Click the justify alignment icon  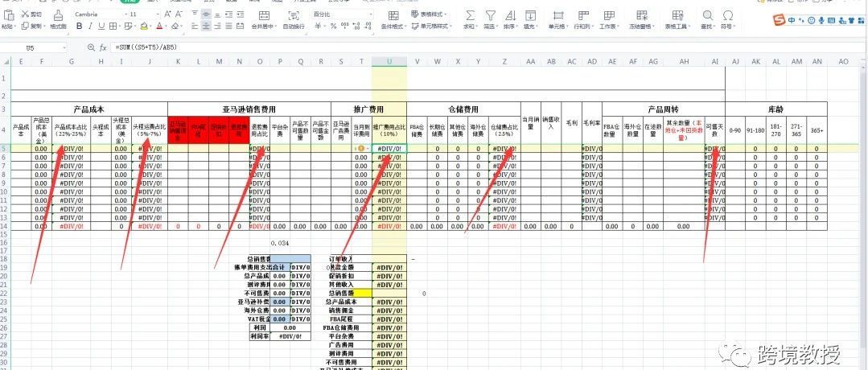pos(228,26)
